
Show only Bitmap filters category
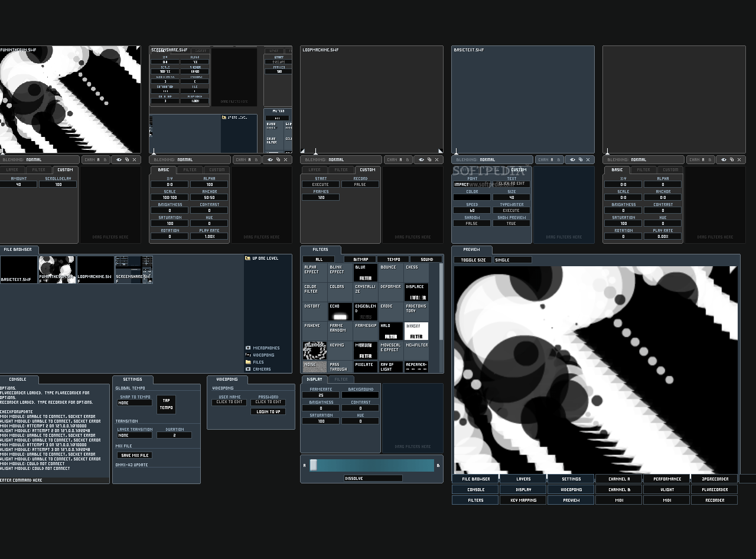[x=360, y=259]
